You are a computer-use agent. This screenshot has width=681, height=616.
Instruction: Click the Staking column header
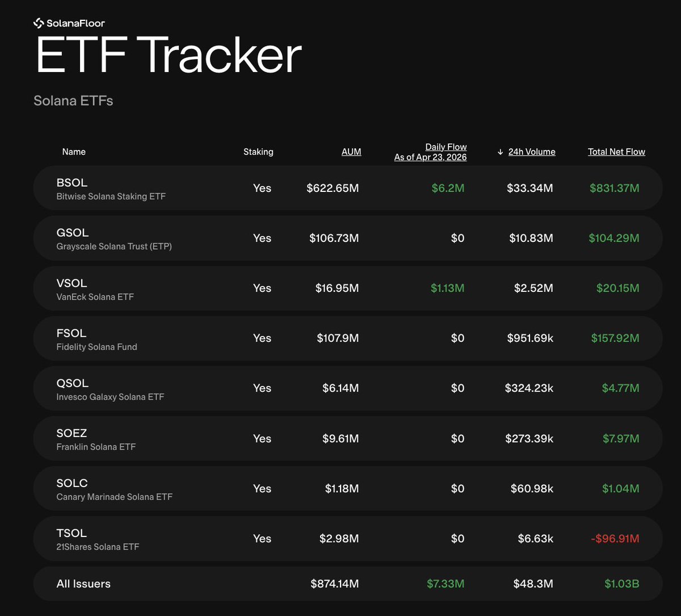[258, 152]
